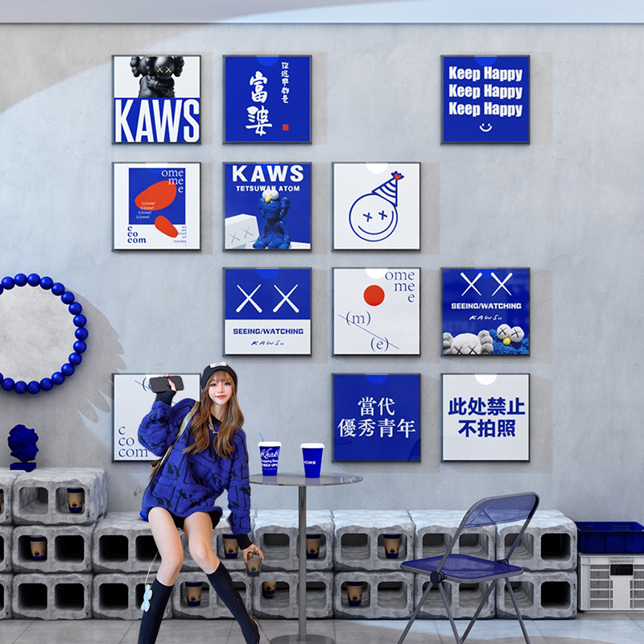Open the KAWS TETSUWAN ATOM poster
Screen dimensions: 644x644
point(267,206)
